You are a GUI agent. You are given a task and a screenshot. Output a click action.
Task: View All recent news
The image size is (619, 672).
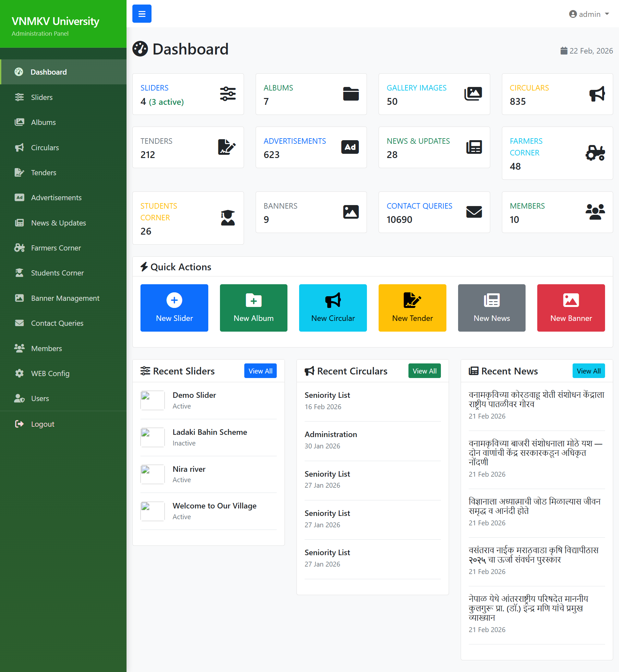tap(588, 371)
